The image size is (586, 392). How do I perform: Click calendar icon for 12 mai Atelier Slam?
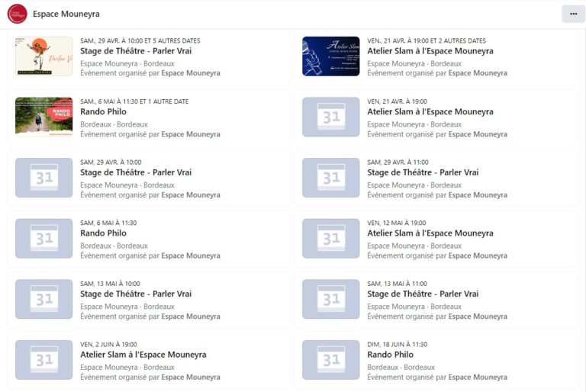pyautogui.click(x=330, y=239)
